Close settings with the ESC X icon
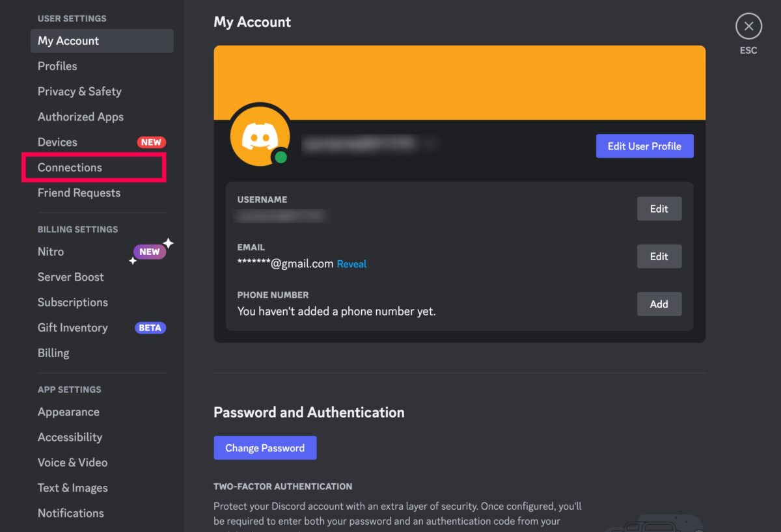Viewport: 781px width, 532px height. pos(748,27)
